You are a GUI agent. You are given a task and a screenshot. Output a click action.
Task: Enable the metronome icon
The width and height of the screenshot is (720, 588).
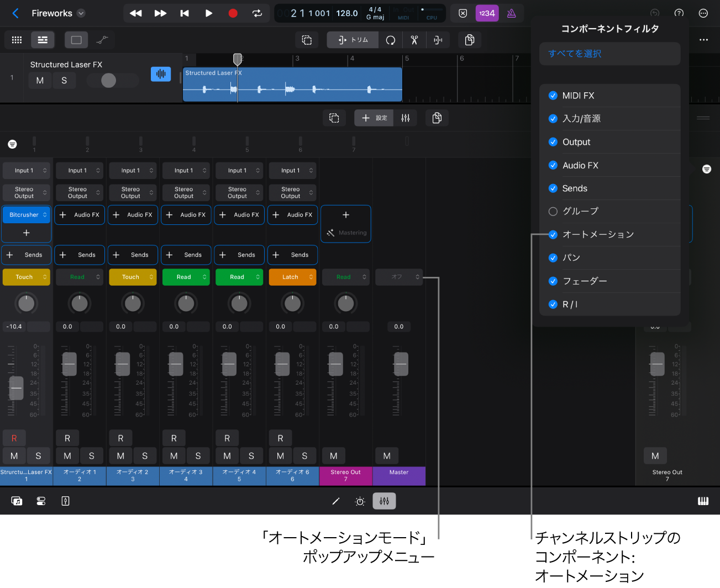511,13
